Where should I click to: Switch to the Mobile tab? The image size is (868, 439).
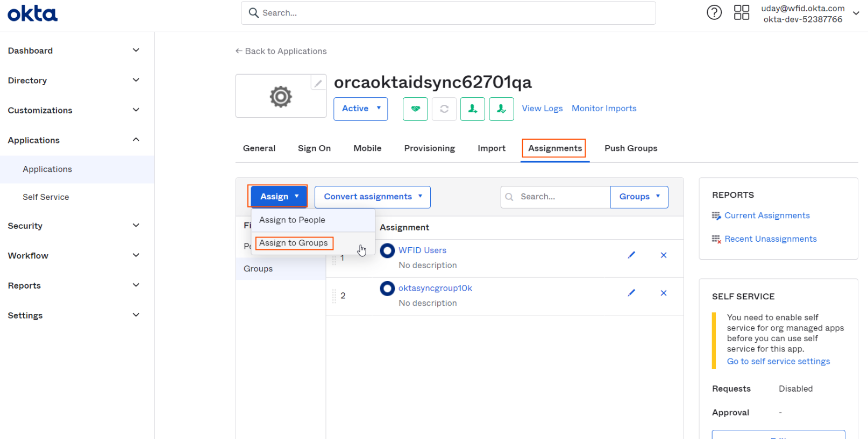(367, 148)
